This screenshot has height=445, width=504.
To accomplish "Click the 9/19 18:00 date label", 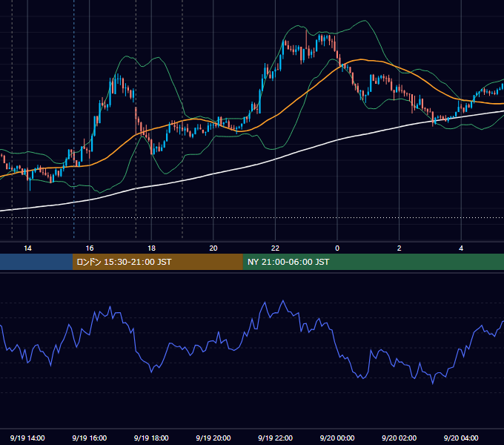I will [151, 438].
